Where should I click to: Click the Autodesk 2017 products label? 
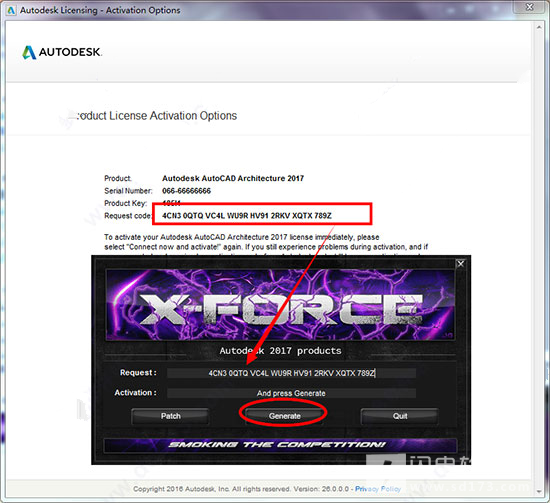[x=280, y=350]
